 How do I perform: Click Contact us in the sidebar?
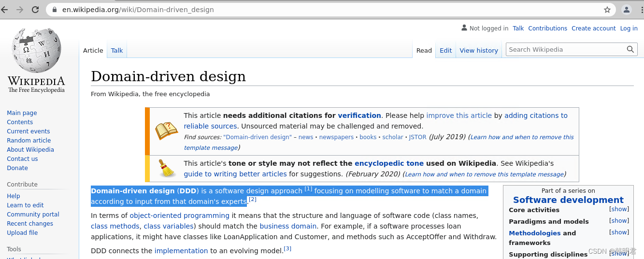pyautogui.click(x=22, y=159)
